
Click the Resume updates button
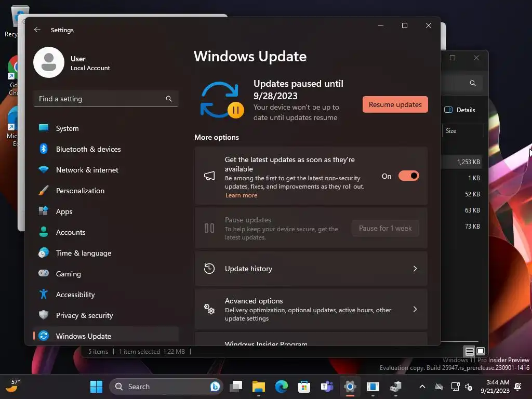point(395,104)
